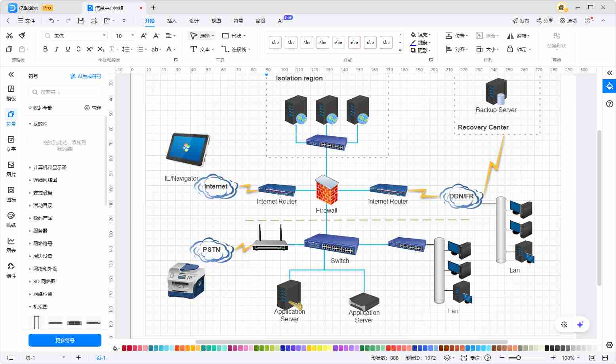Toggle bold text formatting

point(45,49)
